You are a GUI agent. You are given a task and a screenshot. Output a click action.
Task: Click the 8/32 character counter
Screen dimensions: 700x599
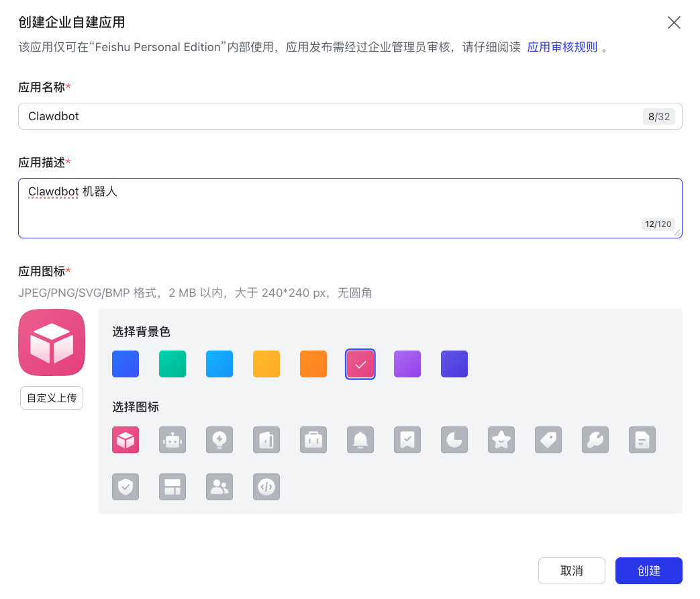(659, 117)
